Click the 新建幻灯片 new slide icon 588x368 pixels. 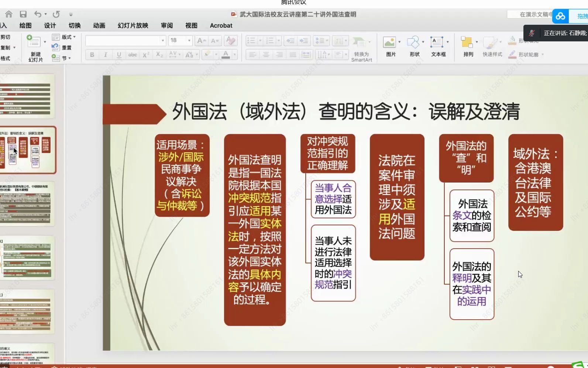pos(34,41)
